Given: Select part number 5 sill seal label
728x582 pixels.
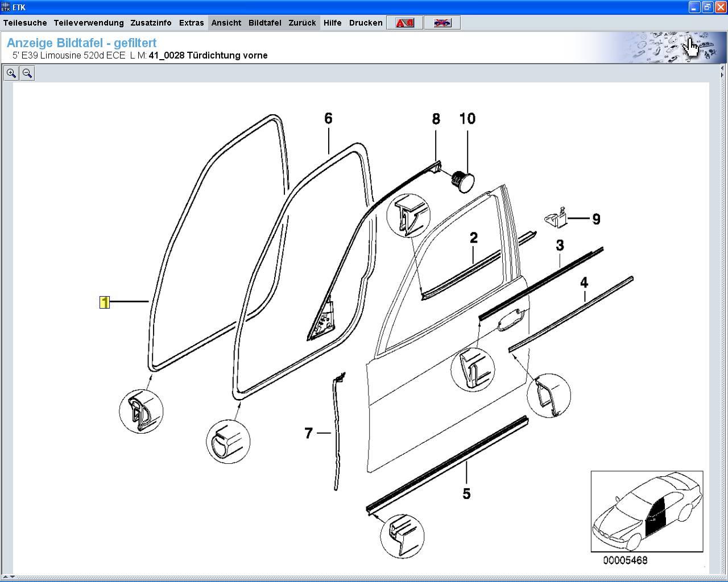Looking at the screenshot, I should pyautogui.click(x=466, y=494).
